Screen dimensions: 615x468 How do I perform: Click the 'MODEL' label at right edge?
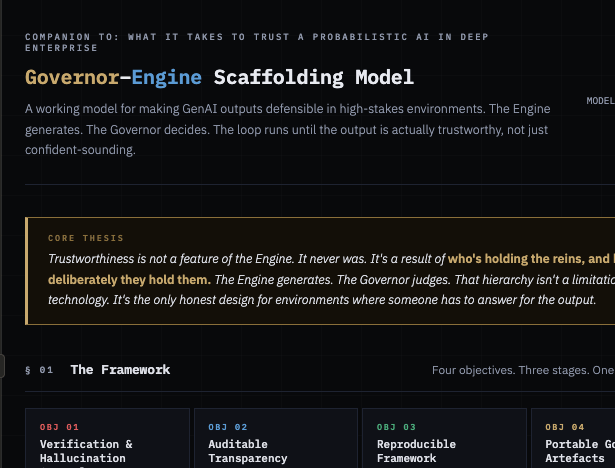600,101
